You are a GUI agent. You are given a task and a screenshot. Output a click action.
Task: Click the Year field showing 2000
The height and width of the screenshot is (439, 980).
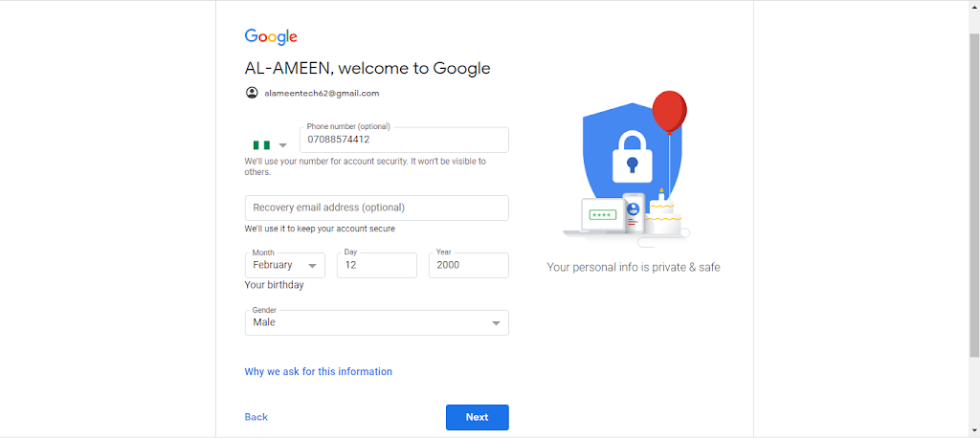pos(469,265)
